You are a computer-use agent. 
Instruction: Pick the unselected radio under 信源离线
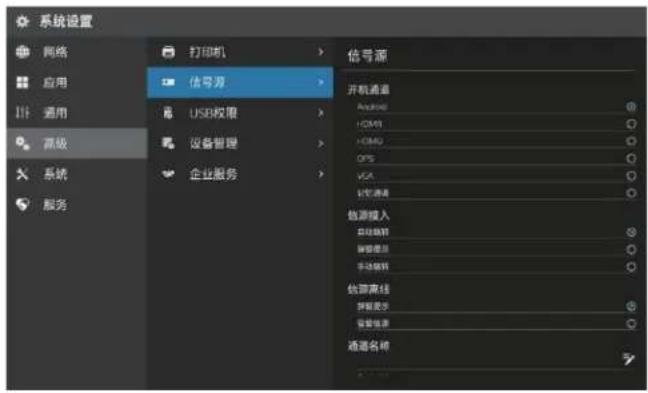(631, 323)
